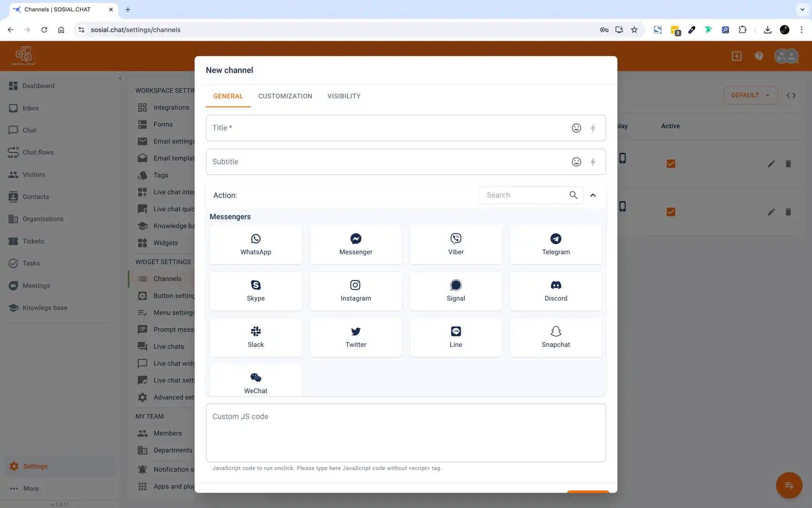Choose the Twitter action card

[356, 337]
